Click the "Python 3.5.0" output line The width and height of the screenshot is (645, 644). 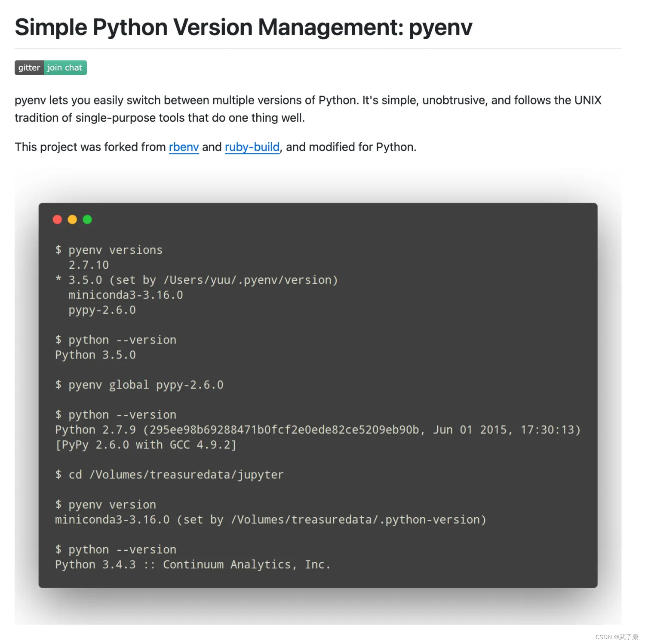coord(95,355)
